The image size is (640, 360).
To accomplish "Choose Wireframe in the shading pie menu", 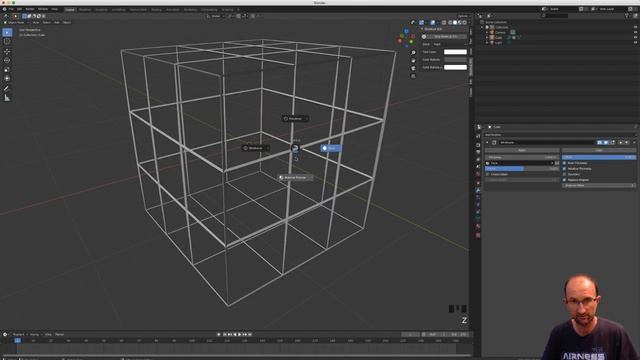I will pyautogui.click(x=256, y=148).
